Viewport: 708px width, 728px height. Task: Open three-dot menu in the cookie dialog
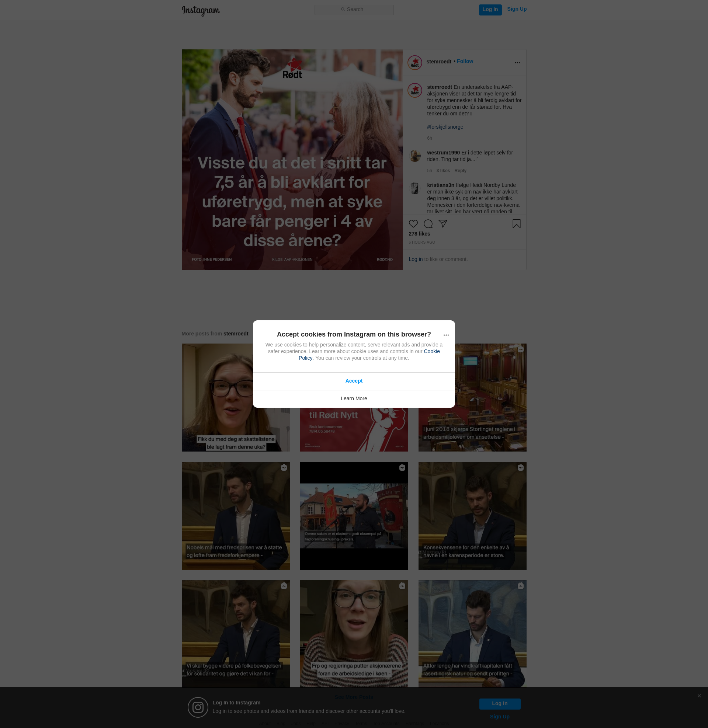(446, 335)
